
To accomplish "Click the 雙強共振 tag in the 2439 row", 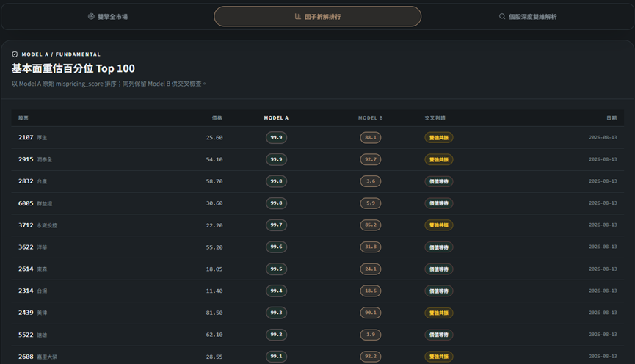I will click(439, 313).
